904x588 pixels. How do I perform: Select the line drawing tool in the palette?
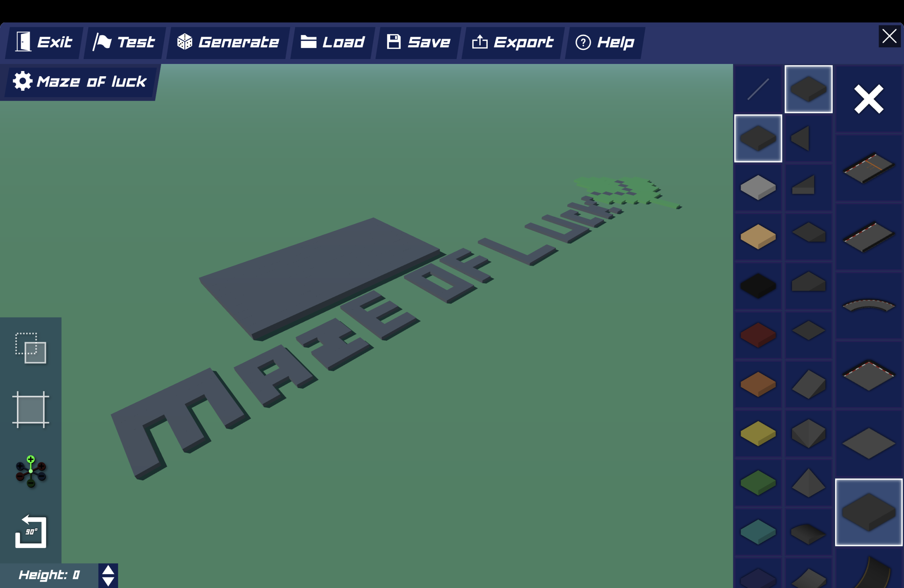coord(758,89)
